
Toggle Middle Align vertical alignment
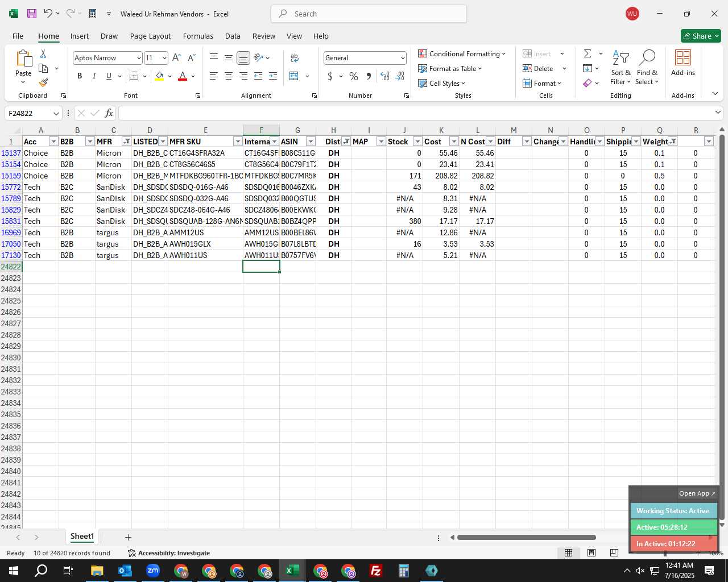pyautogui.click(x=229, y=58)
